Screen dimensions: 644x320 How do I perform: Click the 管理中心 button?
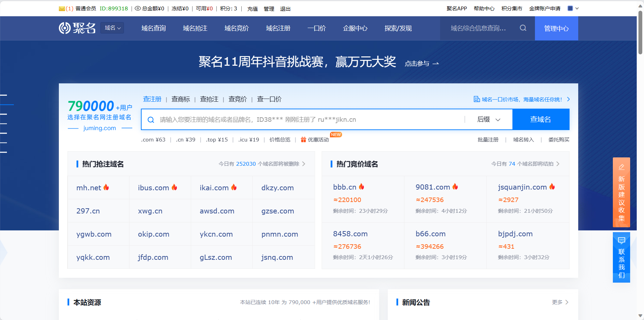556,28
